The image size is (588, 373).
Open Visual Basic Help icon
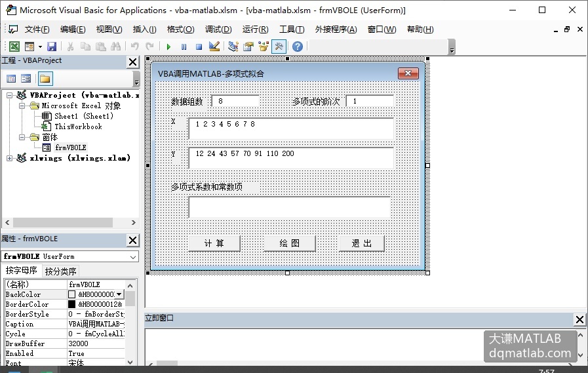coord(298,47)
